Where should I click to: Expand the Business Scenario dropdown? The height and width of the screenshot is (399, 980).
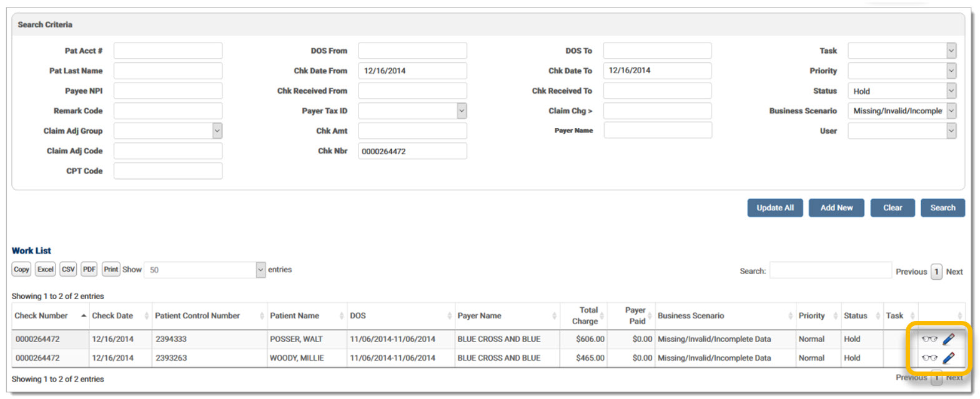[x=901, y=111]
